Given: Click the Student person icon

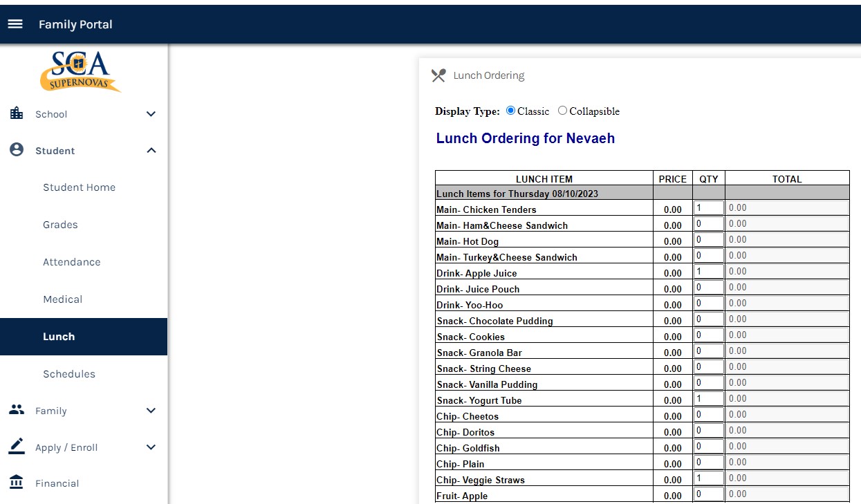Looking at the screenshot, I should click(17, 150).
